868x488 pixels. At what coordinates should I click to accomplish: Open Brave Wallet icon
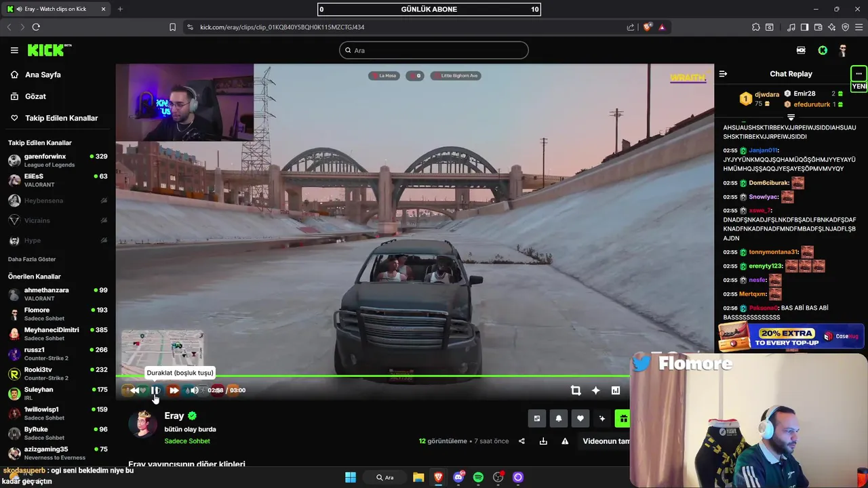(818, 27)
